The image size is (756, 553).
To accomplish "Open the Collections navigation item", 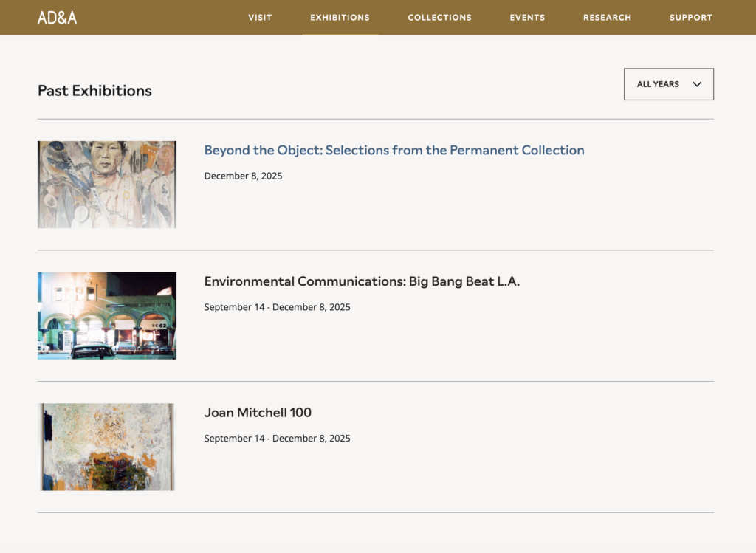I will coord(439,18).
